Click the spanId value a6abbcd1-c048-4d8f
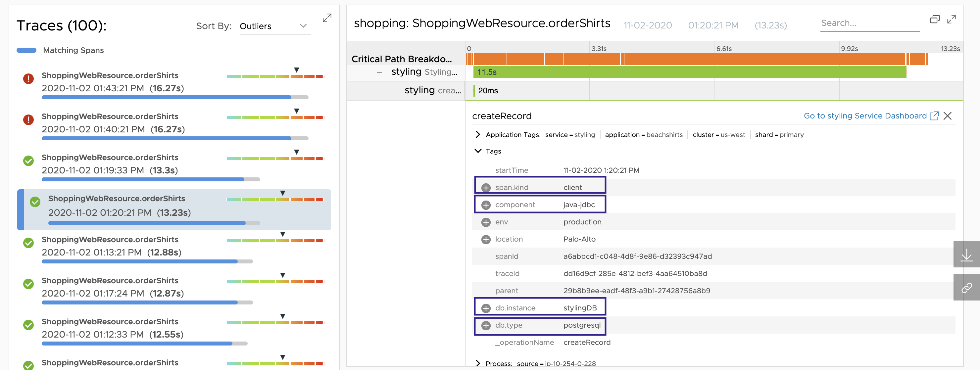The width and height of the screenshot is (980, 370). click(637, 256)
